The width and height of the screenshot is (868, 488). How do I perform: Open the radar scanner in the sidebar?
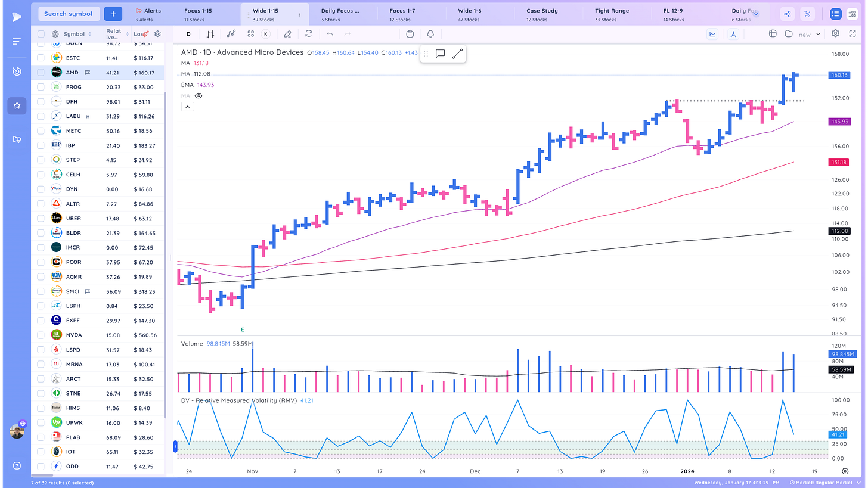pos(17,72)
